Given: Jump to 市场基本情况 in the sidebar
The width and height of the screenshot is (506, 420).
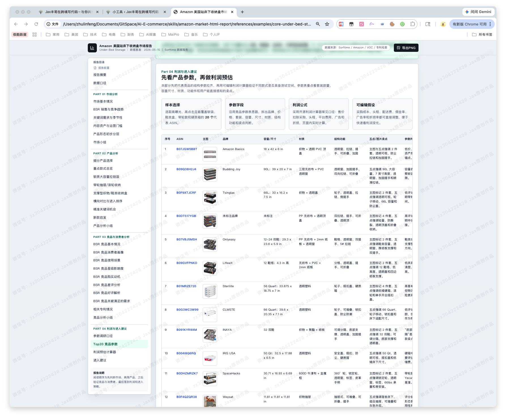Looking at the screenshot, I should tap(103, 101).
